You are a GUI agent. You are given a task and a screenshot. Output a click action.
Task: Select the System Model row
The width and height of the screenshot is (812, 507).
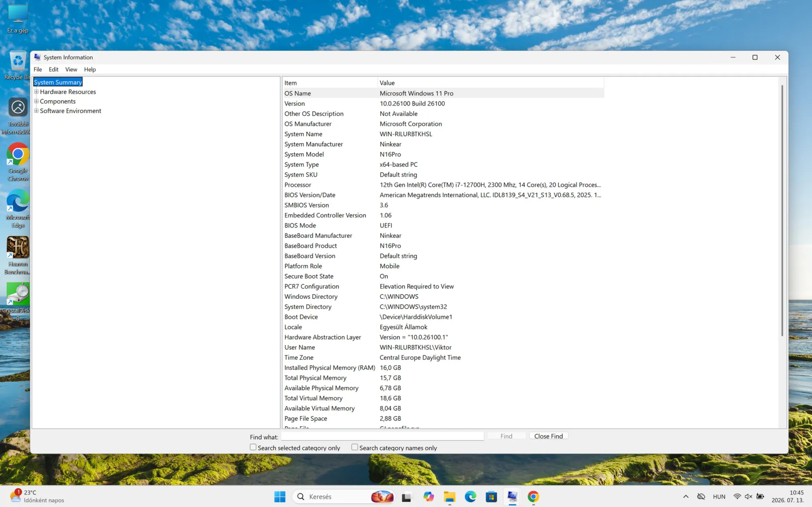click(443, 154)
